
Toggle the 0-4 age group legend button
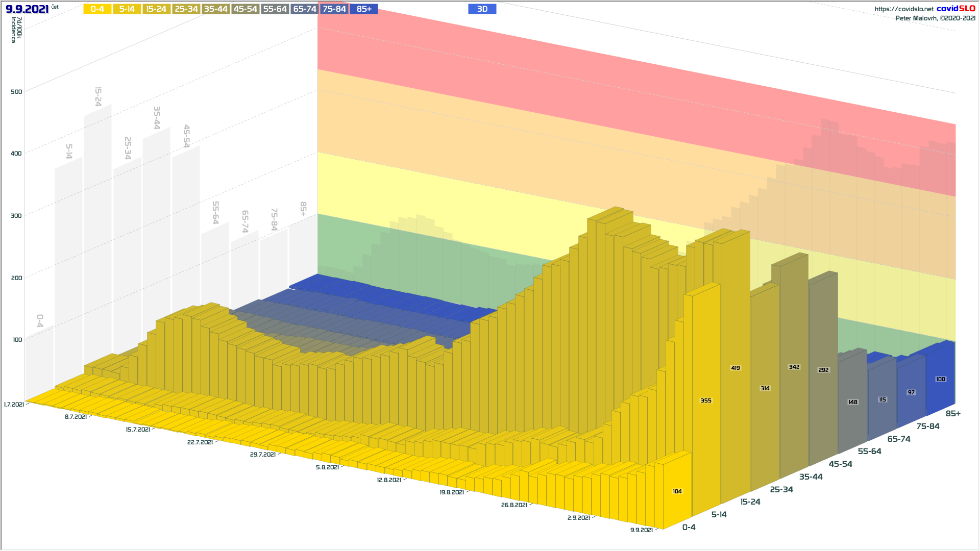pos(97,9)
